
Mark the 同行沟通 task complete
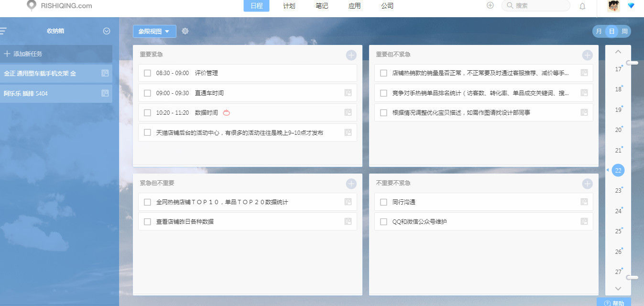click(383, 202)
